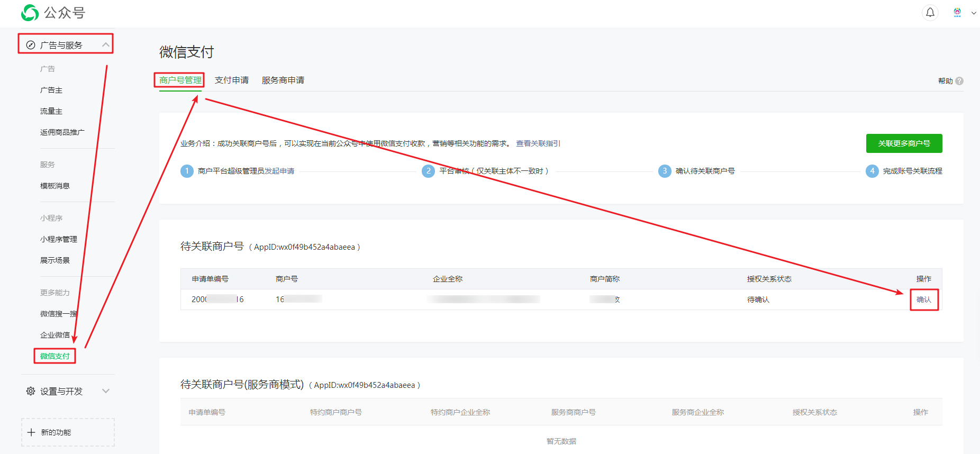This screenshot has height=454, width=980.
Task: Switch to the 商户号管理 tab
Action: coord(180,80)
